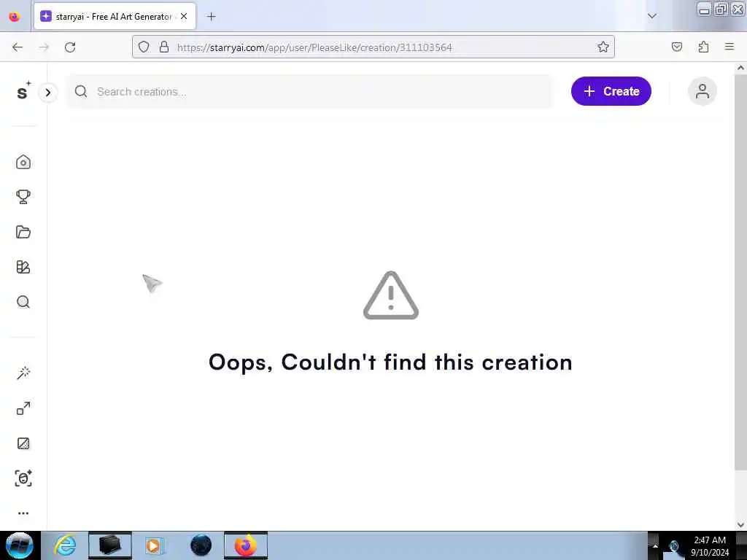The width and height of the screenshot is (747, 560).
Task: Open the list all tabs dropdown
Action: (x=651, y=16)
